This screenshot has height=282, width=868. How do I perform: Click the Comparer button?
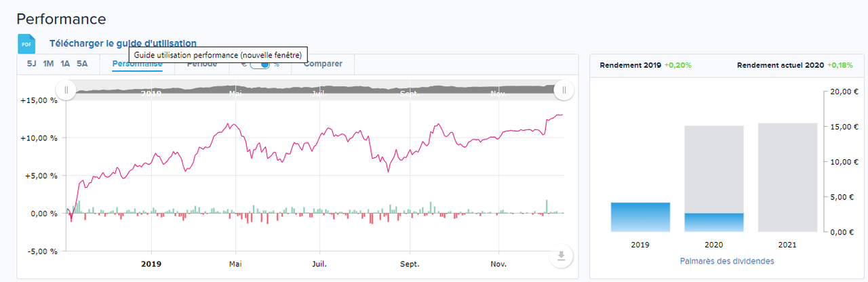(x=323, y=64)
